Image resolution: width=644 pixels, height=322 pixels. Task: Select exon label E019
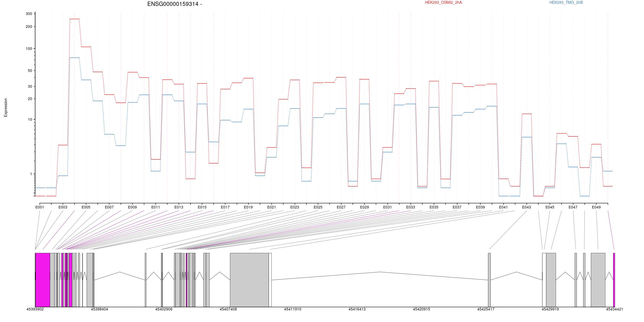point(248,207)
